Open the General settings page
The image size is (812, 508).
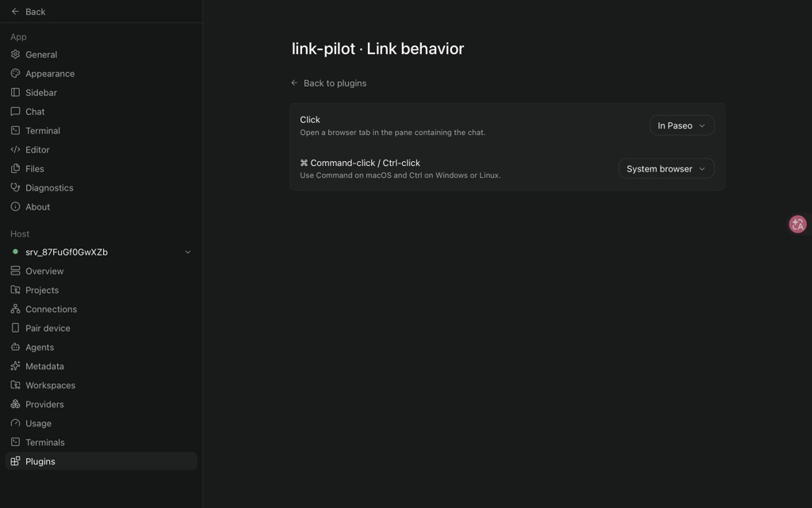tap(101, 55)
